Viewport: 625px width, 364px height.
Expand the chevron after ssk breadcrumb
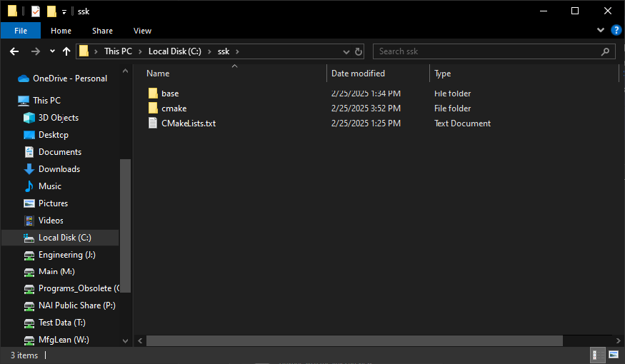point(238,51)
